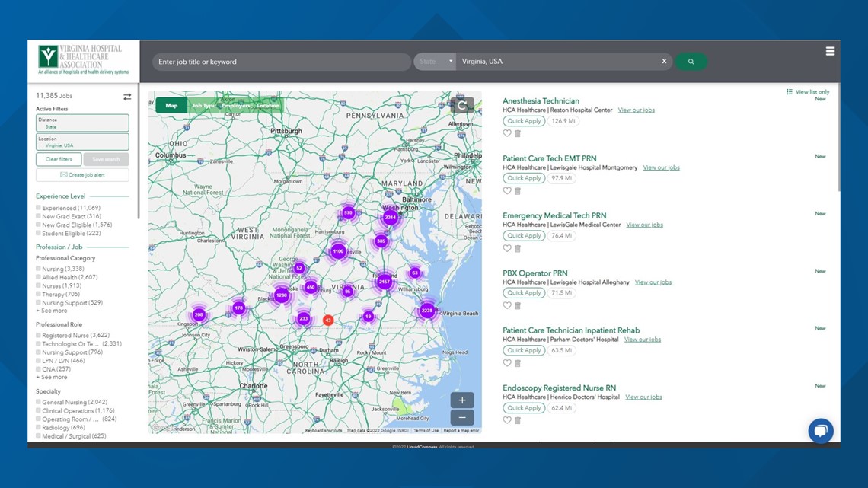Expand See more under Professional Category
Screen dimensions: 868x488
click(x=52, y=311)
